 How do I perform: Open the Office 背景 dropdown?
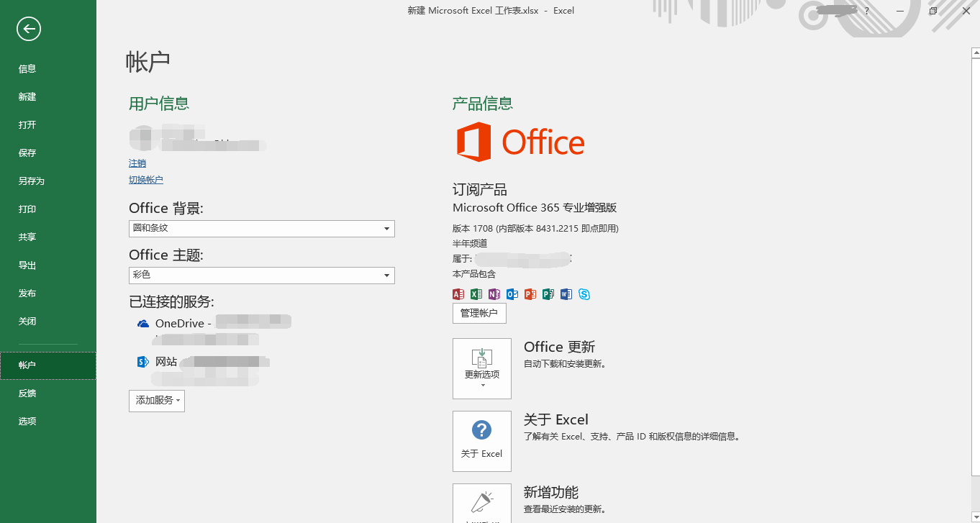click(x=388, y=228)
